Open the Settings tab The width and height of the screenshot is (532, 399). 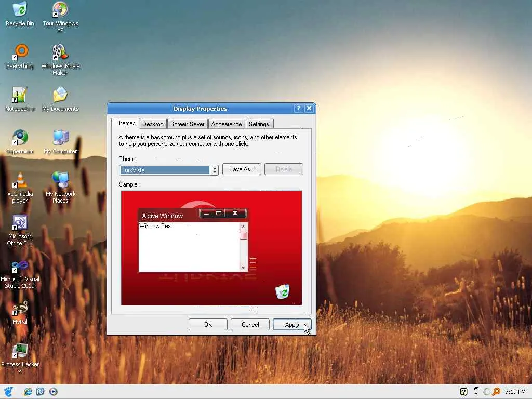(x=259, y=124)
